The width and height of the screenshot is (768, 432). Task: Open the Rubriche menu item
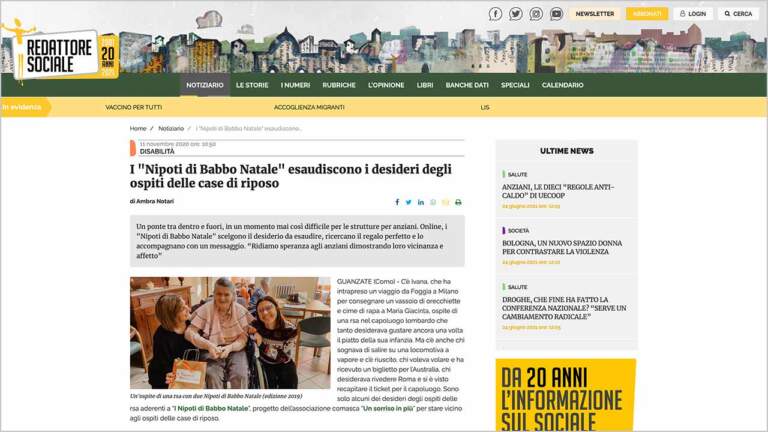(339, 85)
